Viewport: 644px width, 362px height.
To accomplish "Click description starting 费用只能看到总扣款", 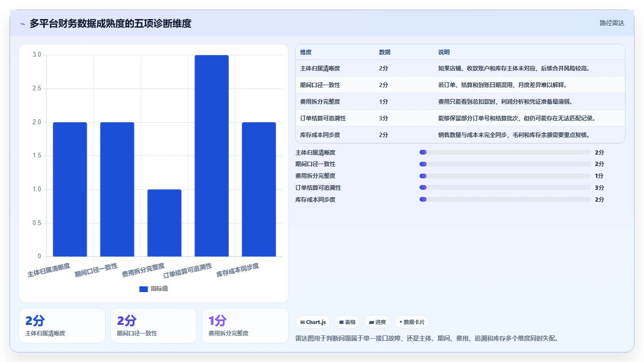I will click(505, 102).
